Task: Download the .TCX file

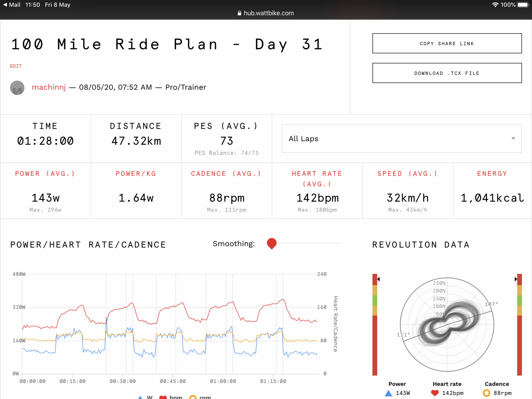Action: (x=447, y=73)
